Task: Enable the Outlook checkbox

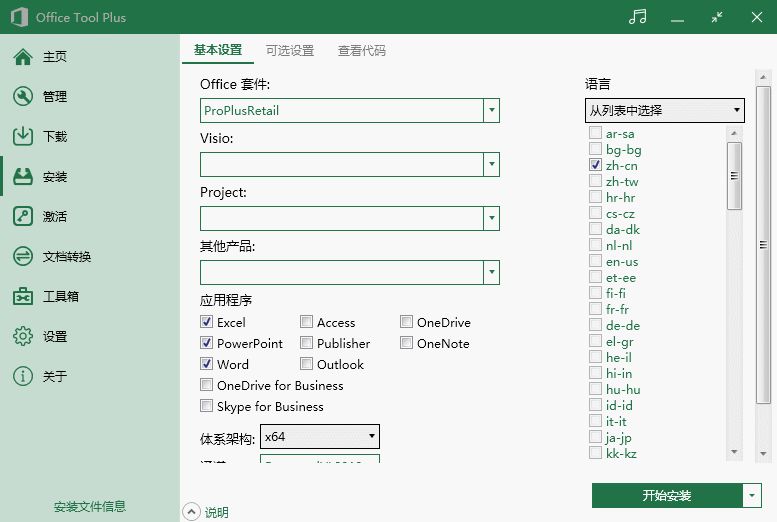Action: click(x=306, y=364)
